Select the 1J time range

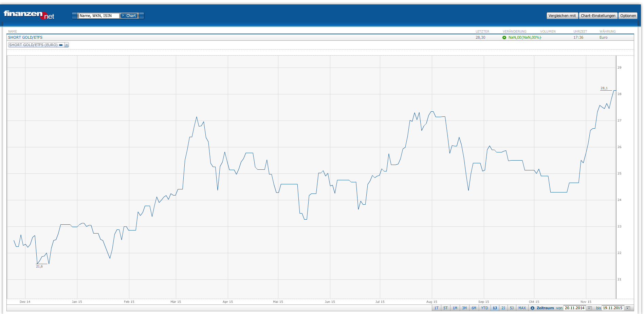click(x=495, y=308)
